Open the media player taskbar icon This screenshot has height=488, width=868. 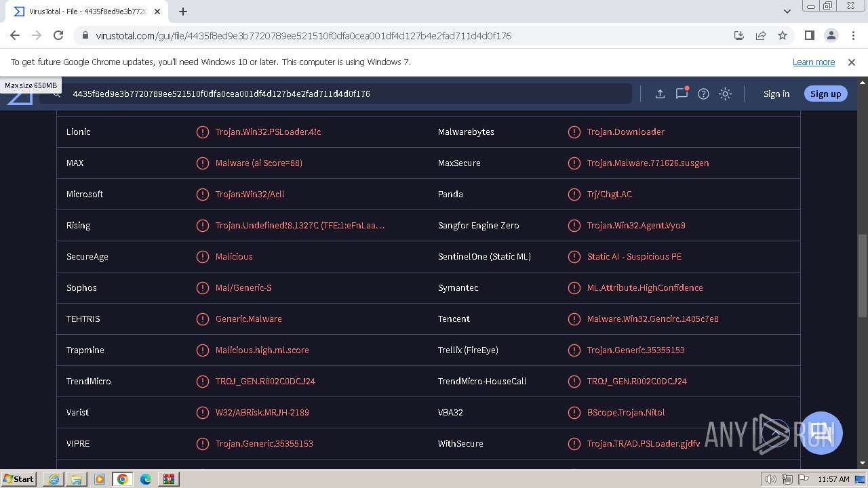click(x=100, y=479)
